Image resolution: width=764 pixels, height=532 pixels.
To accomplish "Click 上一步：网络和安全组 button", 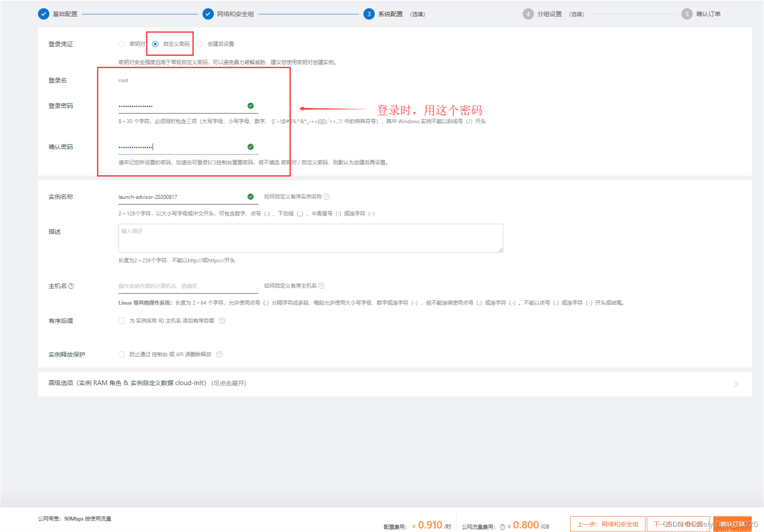I will [x=608, y=524].
